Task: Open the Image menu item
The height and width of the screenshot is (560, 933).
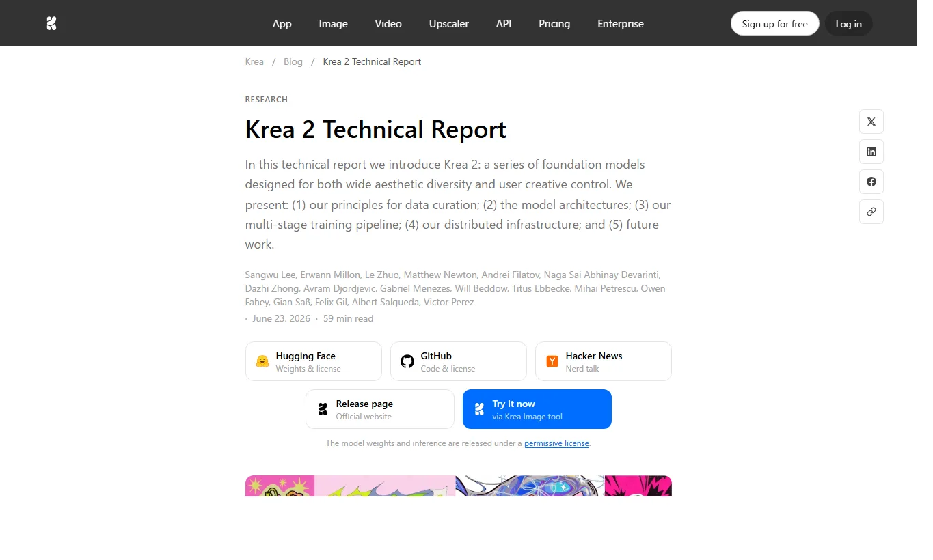Action: coord(334,24)
